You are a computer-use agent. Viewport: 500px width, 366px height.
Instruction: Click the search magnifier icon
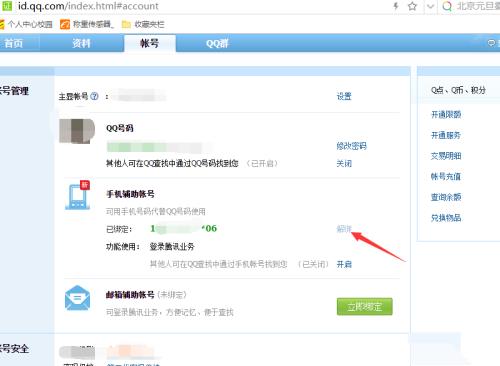pyautogui.click(x=447, y=6)
